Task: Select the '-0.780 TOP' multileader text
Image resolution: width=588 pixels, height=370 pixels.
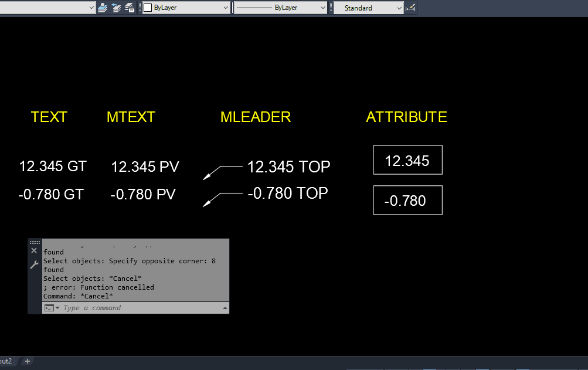Action: point(288,194)
